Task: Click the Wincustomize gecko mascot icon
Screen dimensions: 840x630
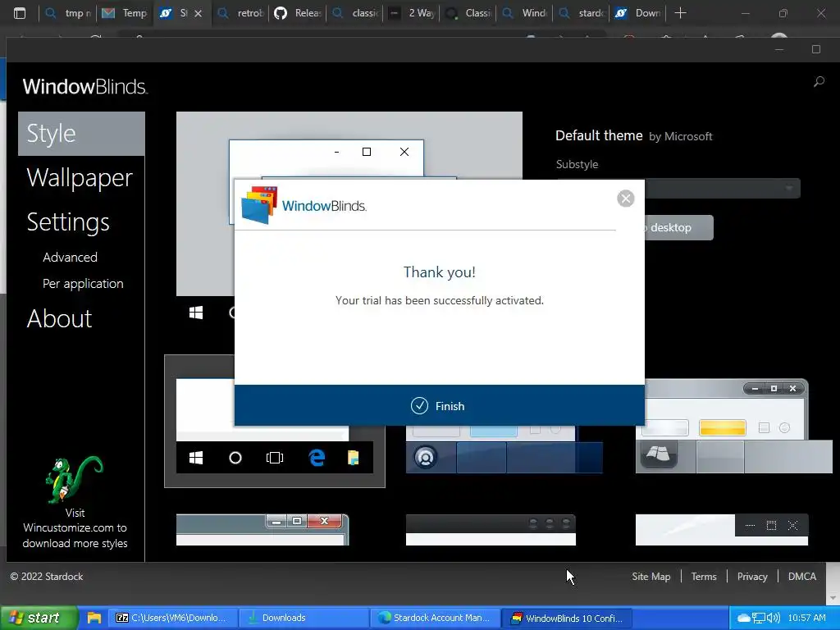Action: click(74, 479)
